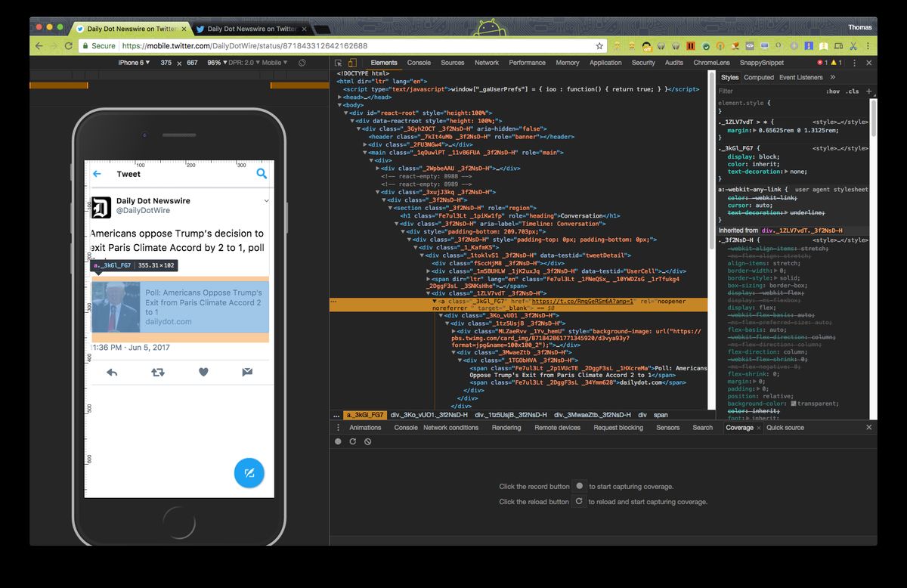
Task: Switch to the Network tab
Action: 486,63
